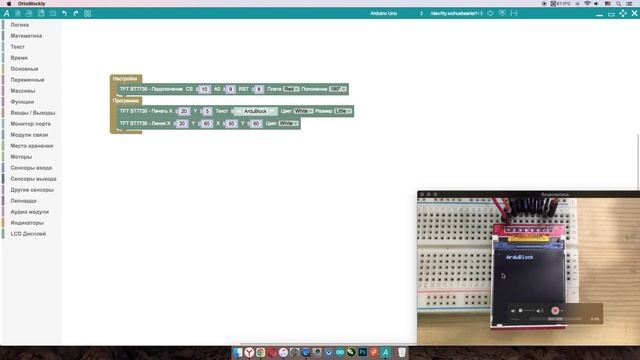
Task: Click the CS pin value 10 field
Action: point(204,89)
